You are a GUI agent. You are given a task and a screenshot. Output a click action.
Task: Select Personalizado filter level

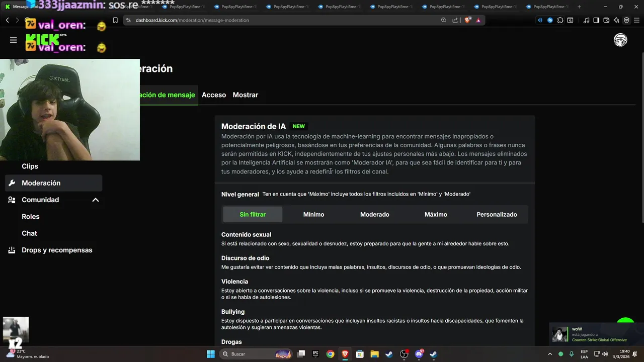[497, 214]
